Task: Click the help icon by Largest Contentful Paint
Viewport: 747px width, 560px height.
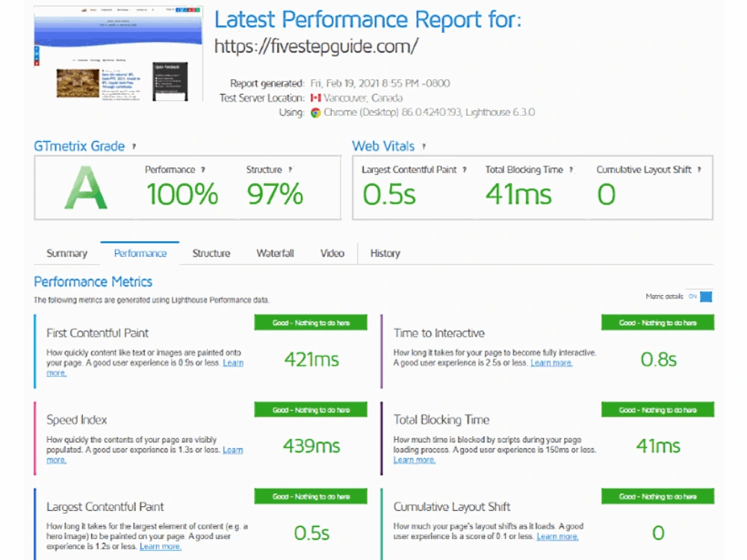Action: click(464, 169)
